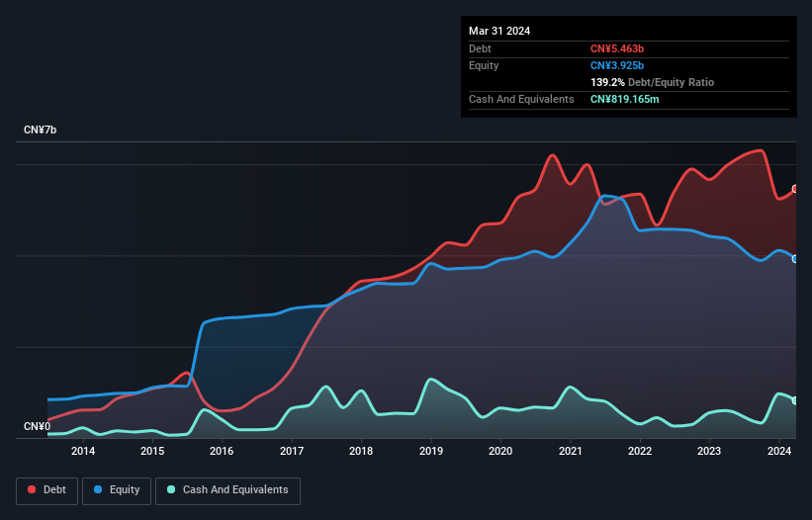The width and height of the screenshot is (812, 520).
Task: Click the CN¥7b y-axis label
Action: click(x=40, y=130)
